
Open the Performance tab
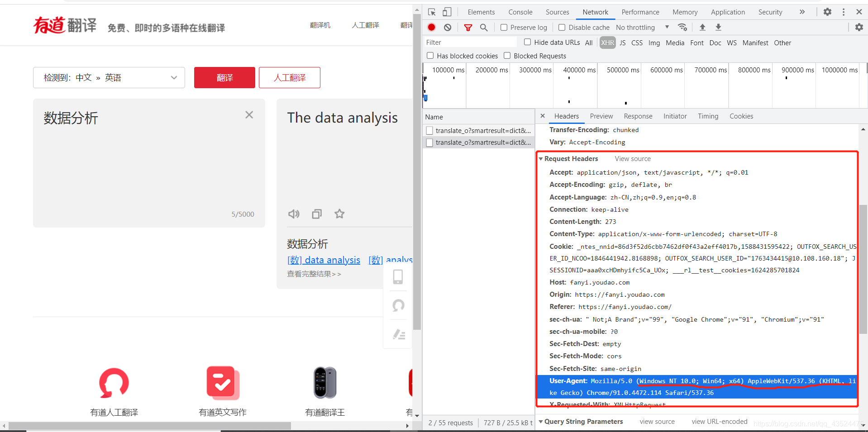(x=640, y=12)
